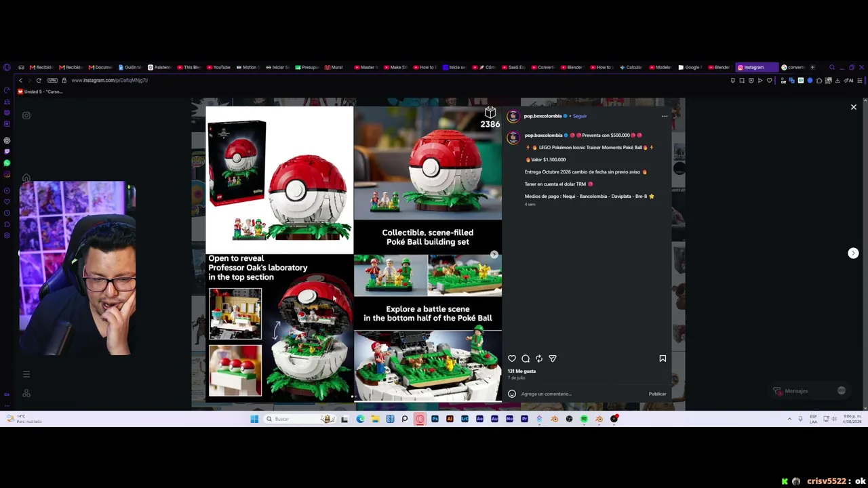Screen dimensions: 868x488
Task: Open the Unidad 5 bookmark
Action: pyautogui.click(x=41, y=91)
